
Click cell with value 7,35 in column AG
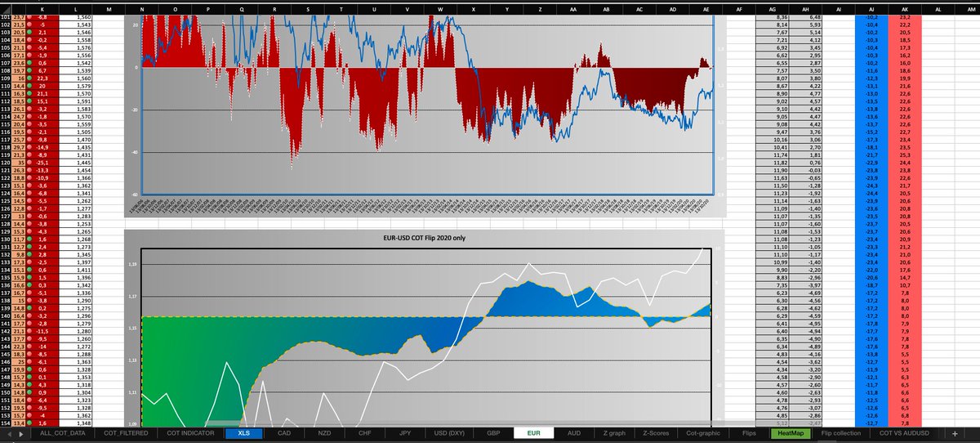coord(773,285)
